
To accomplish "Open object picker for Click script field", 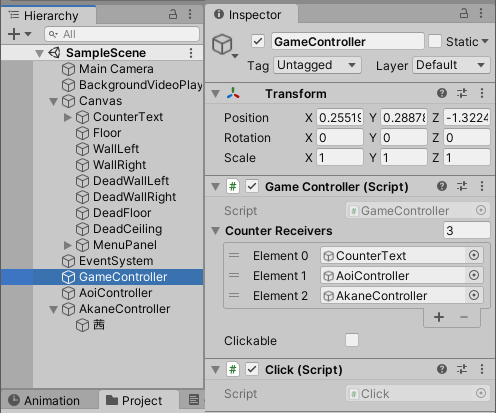I will [x=481, y=393].
